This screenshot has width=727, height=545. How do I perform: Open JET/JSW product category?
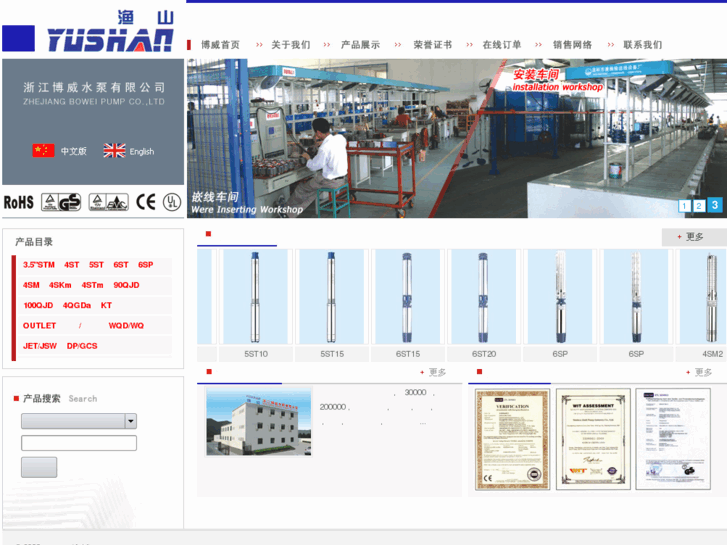point(40,346)
